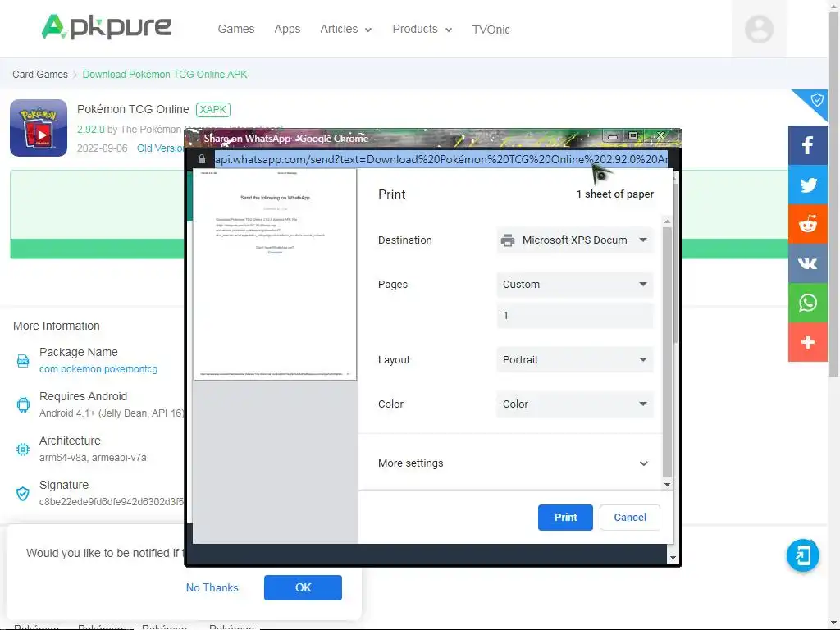Image resolution: width=840 pixels, height=630 pixels.
Task: Share via the VK icon
Action: tap(807, 263)
